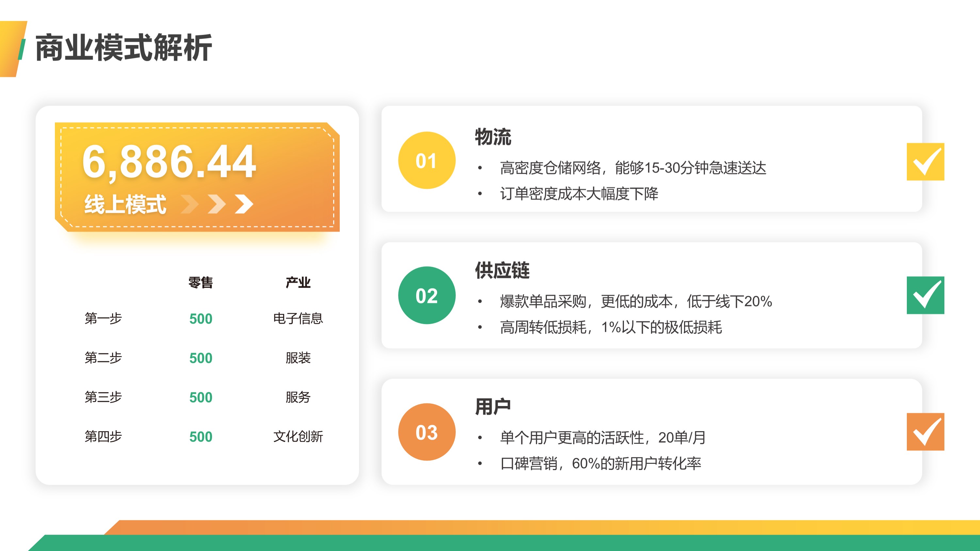Click the 线上模式 label
Viewport: 980px width, 551px height.
(125, 204)
